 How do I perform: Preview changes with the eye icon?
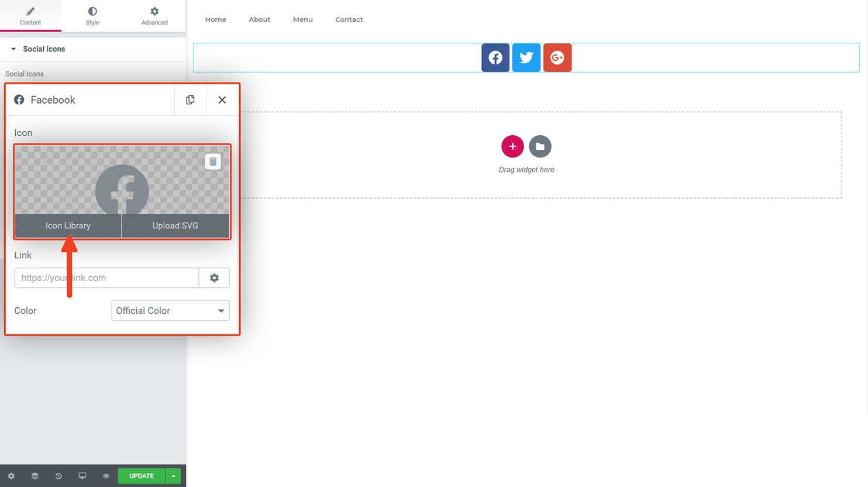[106, 476]
